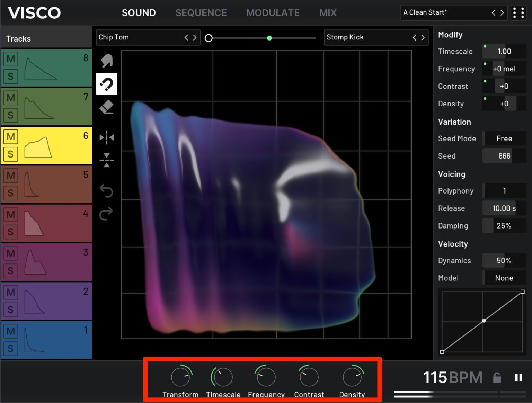Click the Transform knob
Viewport: 532px width, 403px height.
(x=180, y=377)
